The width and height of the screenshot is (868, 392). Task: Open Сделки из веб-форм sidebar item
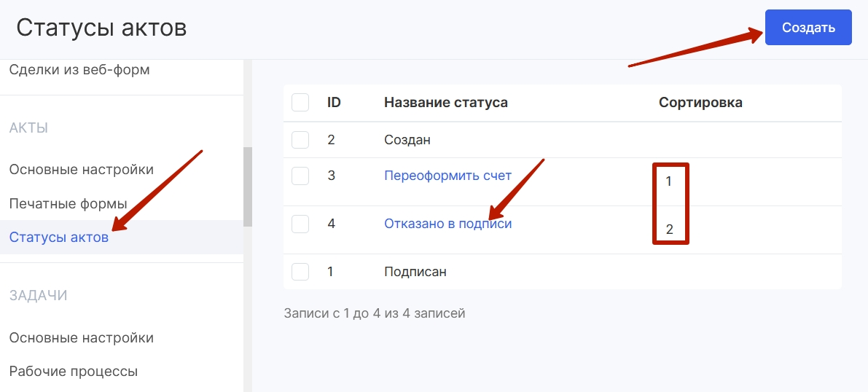(79, 71)
